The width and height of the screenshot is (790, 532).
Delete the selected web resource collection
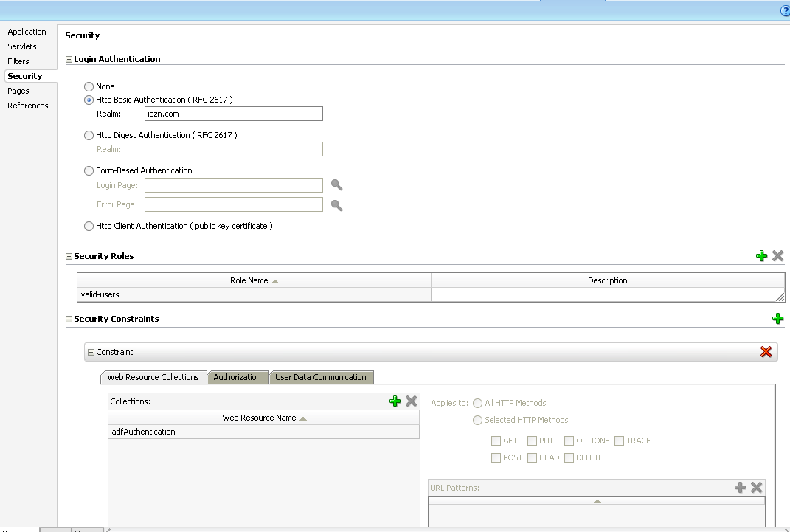[x=411, y=401]
